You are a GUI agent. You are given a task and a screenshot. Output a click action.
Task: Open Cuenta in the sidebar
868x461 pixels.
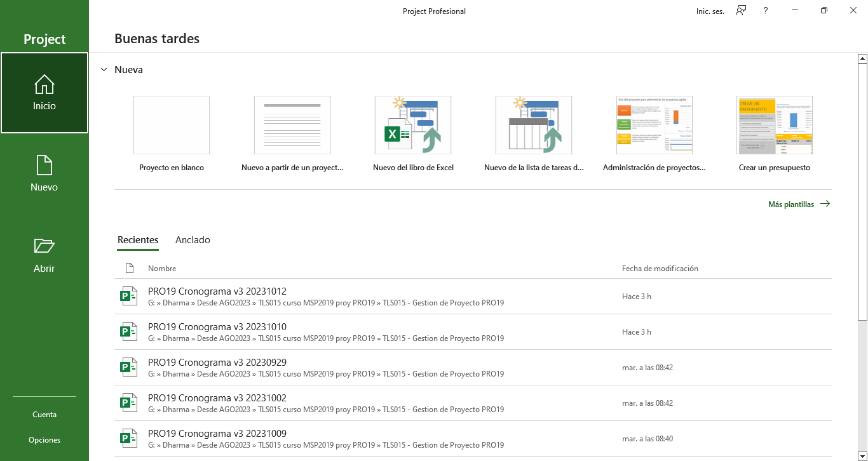[x=44, y=415]
